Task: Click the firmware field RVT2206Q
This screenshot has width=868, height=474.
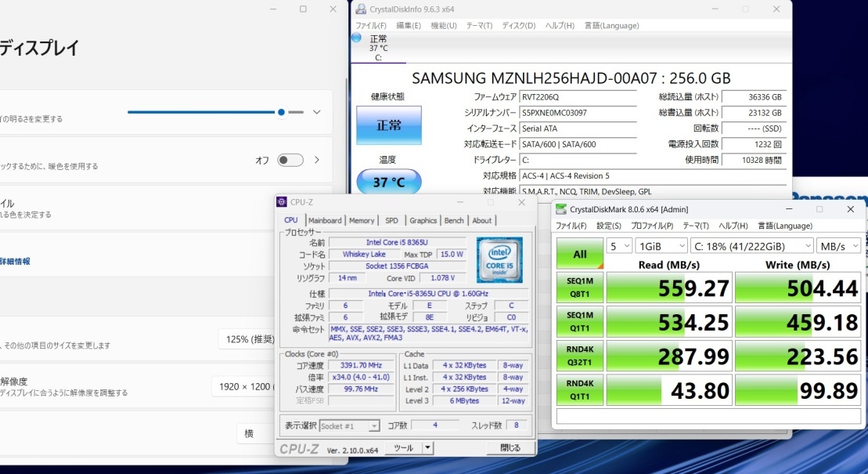Action: [x=578, y=97]
